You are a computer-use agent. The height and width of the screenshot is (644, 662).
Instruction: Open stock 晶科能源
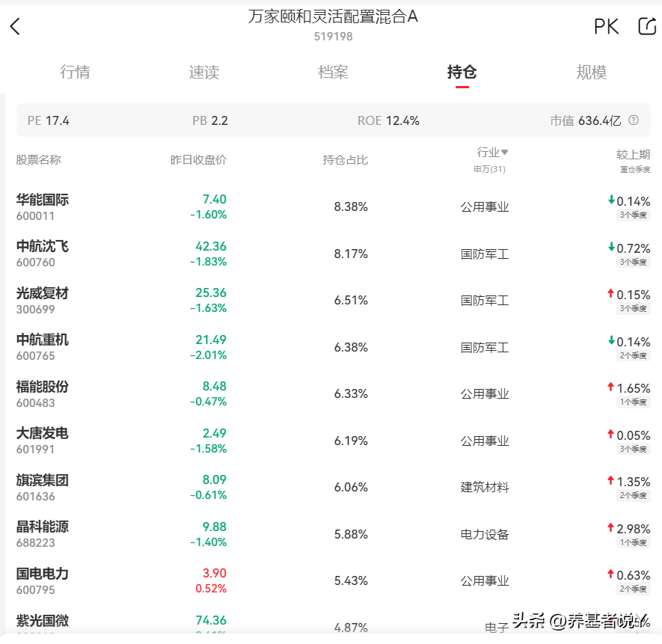[x=42, y=527]
